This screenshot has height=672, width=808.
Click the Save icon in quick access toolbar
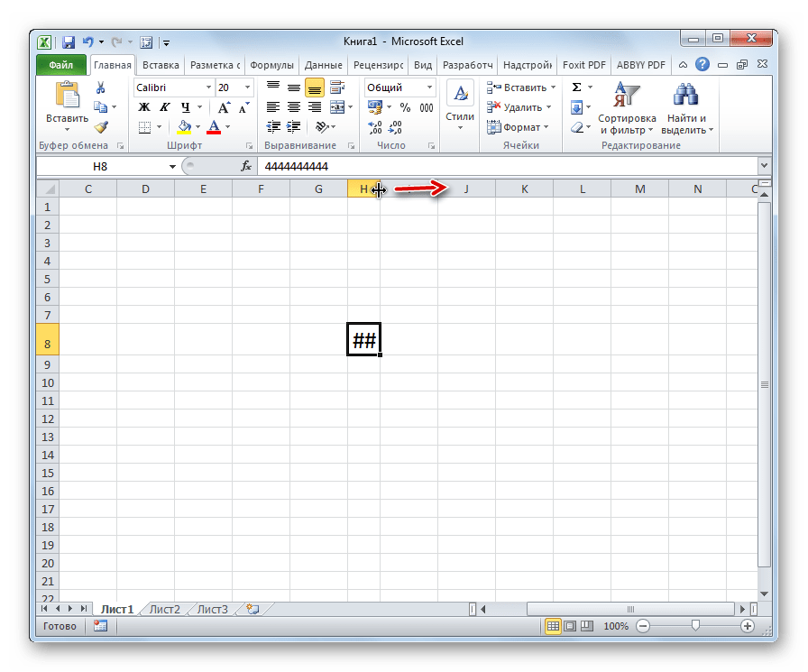click(69, 41)
